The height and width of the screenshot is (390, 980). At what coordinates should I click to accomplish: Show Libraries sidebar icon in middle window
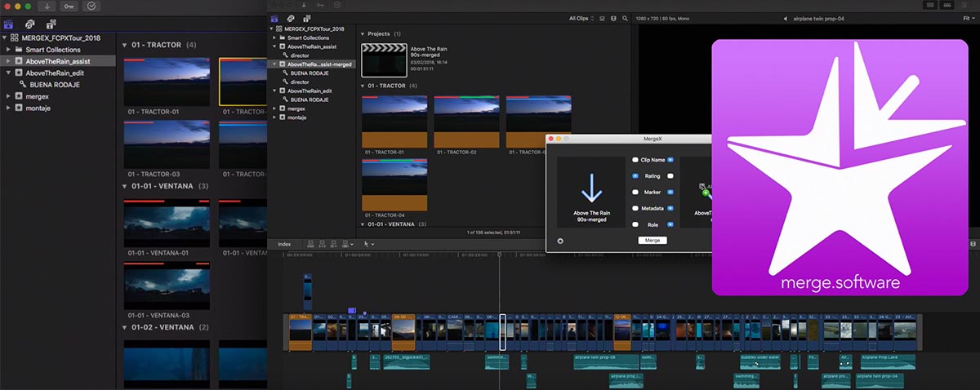click(274, 18)
